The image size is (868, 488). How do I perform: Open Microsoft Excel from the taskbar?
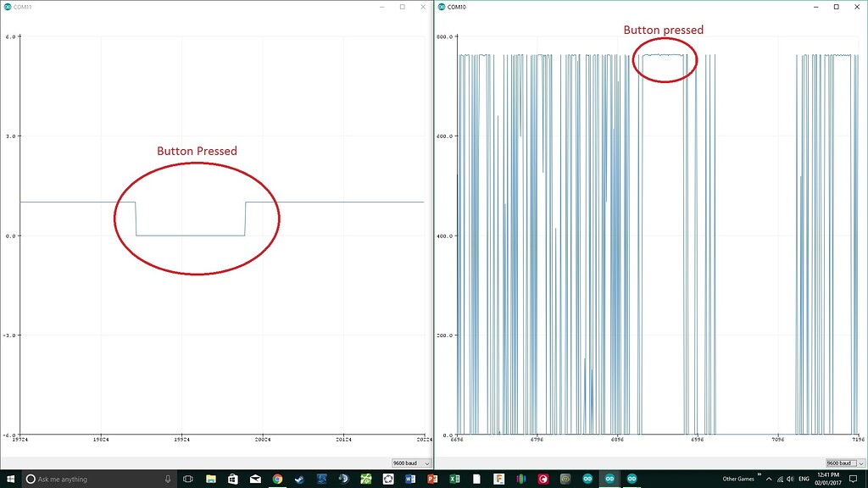[x=454, y=479]
